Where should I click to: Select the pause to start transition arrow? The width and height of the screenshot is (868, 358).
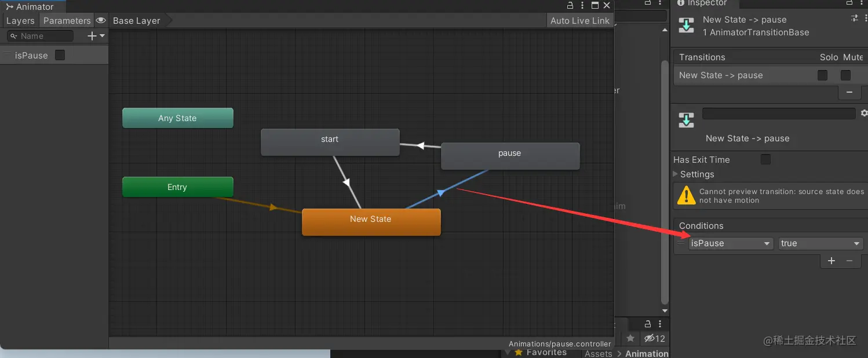point(421,145)
